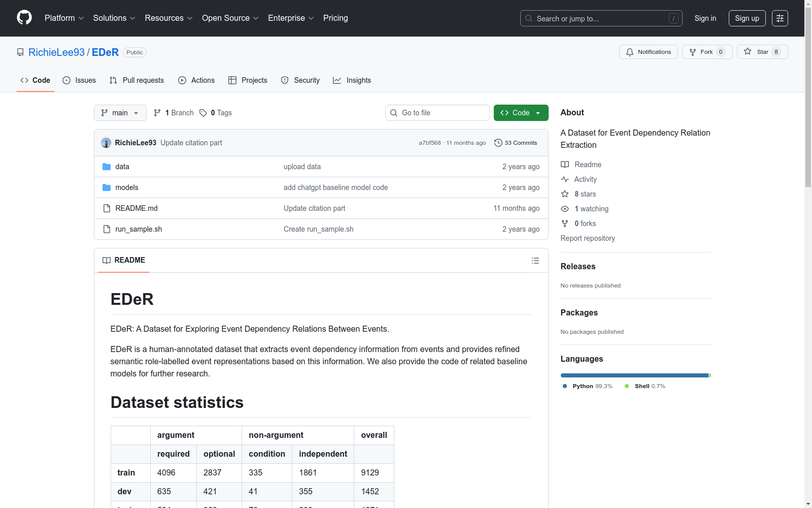Expand the main branch selector

(120, 113)
